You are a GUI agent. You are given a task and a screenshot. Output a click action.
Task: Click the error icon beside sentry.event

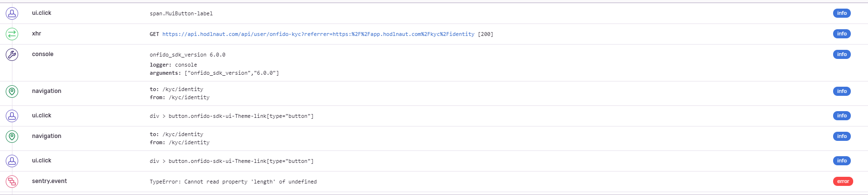click(x=12, y=182)
